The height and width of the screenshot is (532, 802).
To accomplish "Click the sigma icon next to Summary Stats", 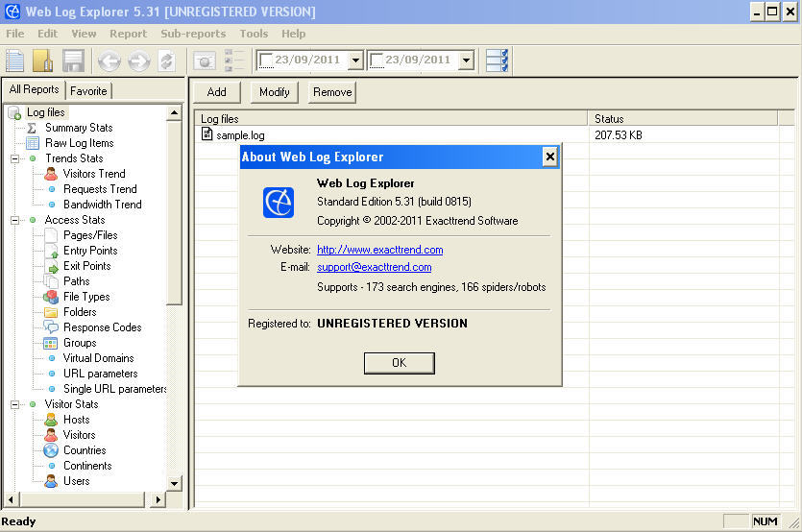I will click(32, 128).
